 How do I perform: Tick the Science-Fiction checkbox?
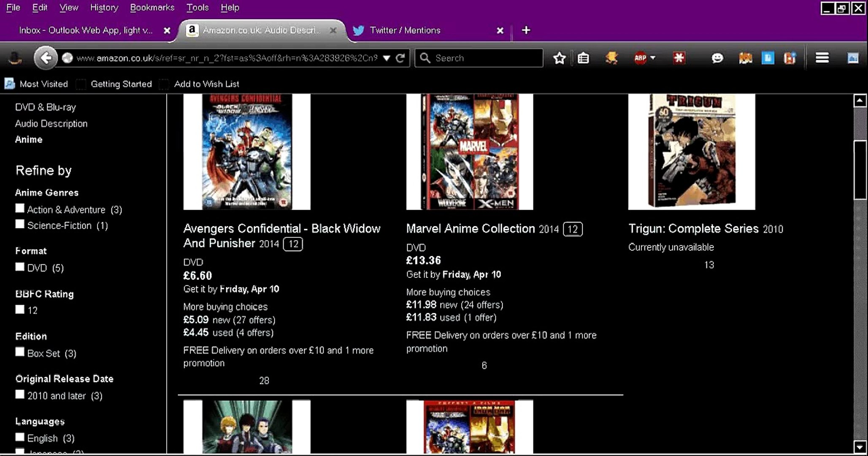20,224
